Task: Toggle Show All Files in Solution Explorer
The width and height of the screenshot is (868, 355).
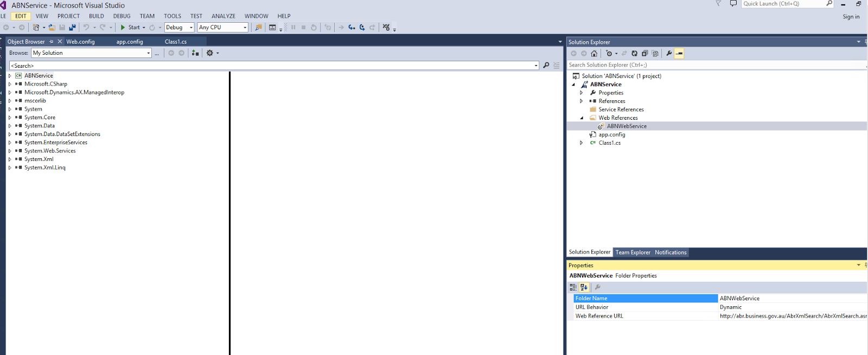Action: click(x=655, y=54)
